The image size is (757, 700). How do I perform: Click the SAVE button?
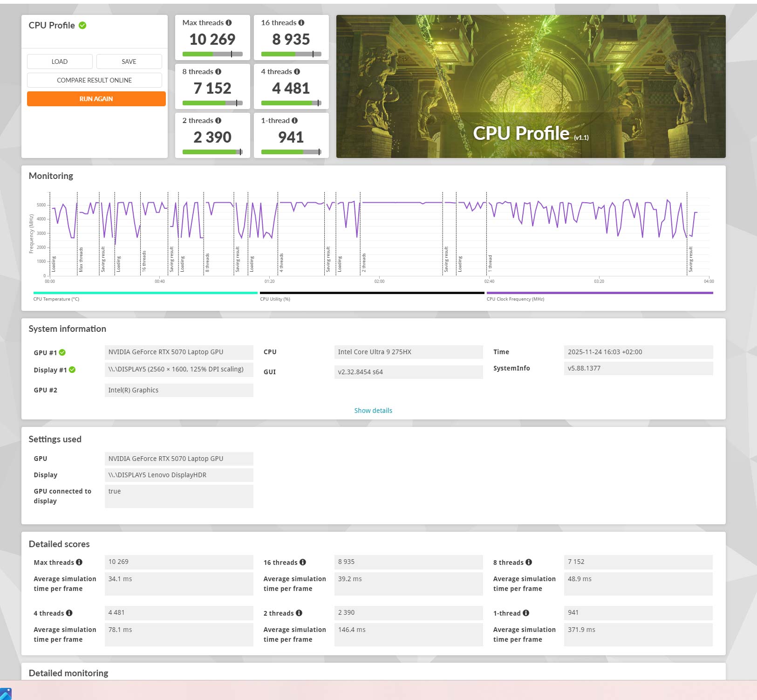tap(129, 62)
